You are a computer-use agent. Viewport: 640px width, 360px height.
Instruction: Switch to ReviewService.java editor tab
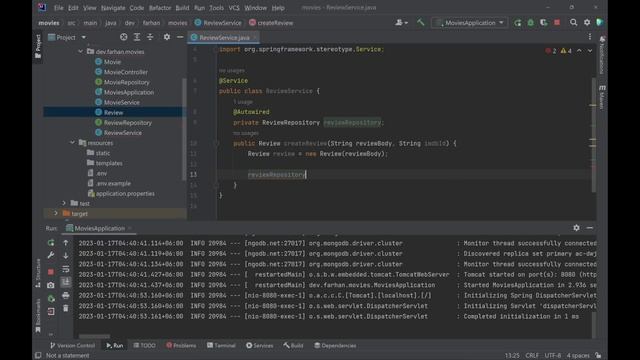pos(224,38)
